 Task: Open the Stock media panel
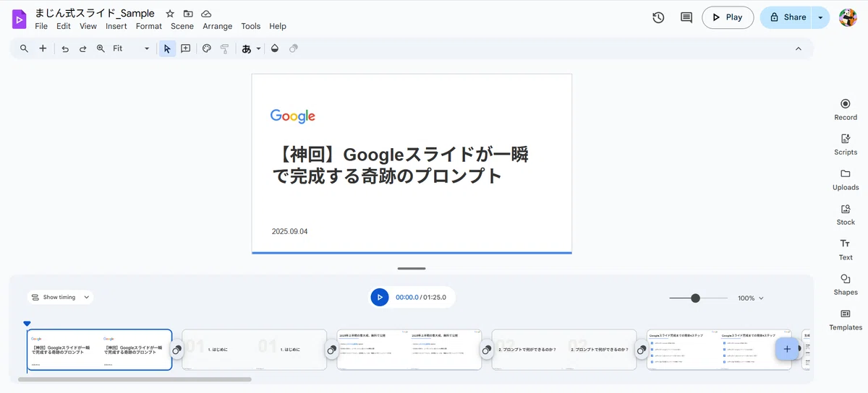click(846, 215)
